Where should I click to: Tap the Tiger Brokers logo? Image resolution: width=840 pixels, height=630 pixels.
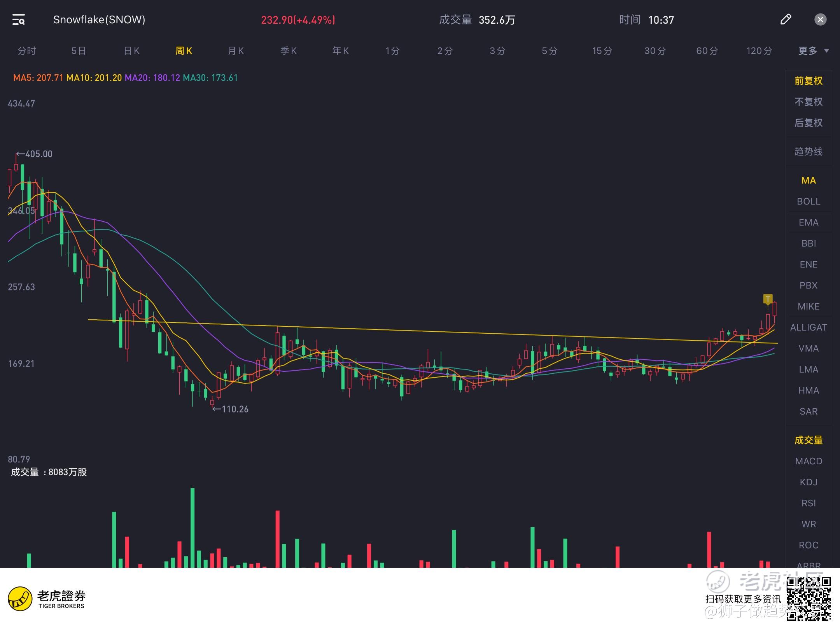click(47, 599)
